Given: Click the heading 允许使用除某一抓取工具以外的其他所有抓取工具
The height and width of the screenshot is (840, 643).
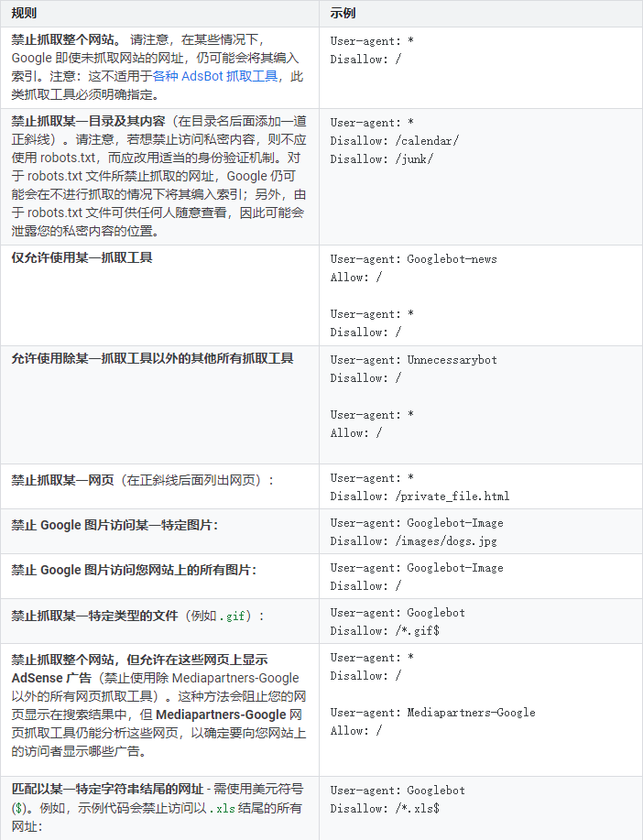Looking at the screenshot, I should [x=153, y=358].
